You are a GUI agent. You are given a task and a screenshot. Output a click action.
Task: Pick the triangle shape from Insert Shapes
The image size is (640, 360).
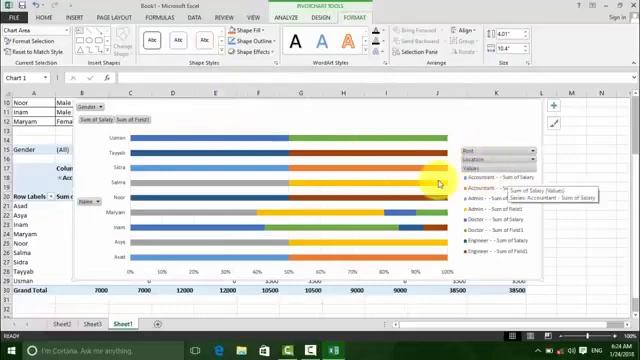[80, 50]
